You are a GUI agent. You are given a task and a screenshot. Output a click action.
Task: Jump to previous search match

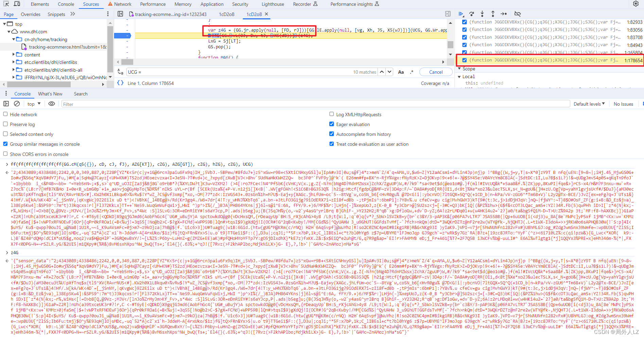pyautogui.click(x=382, y=72)
